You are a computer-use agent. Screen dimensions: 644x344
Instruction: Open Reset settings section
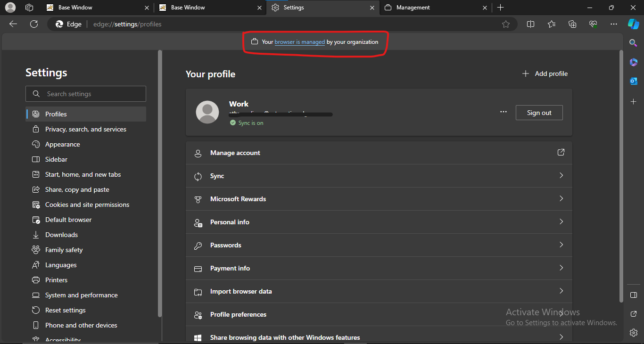point(86,310)
